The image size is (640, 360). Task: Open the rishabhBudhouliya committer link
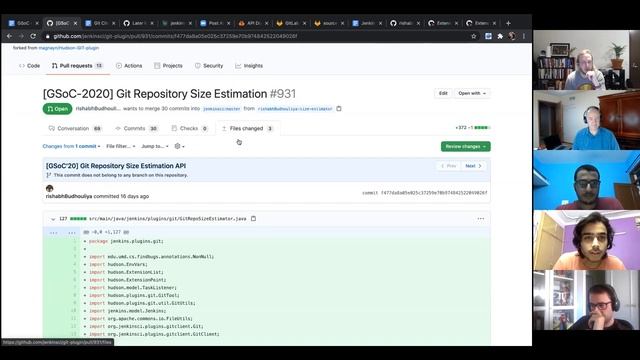point(69,196)
